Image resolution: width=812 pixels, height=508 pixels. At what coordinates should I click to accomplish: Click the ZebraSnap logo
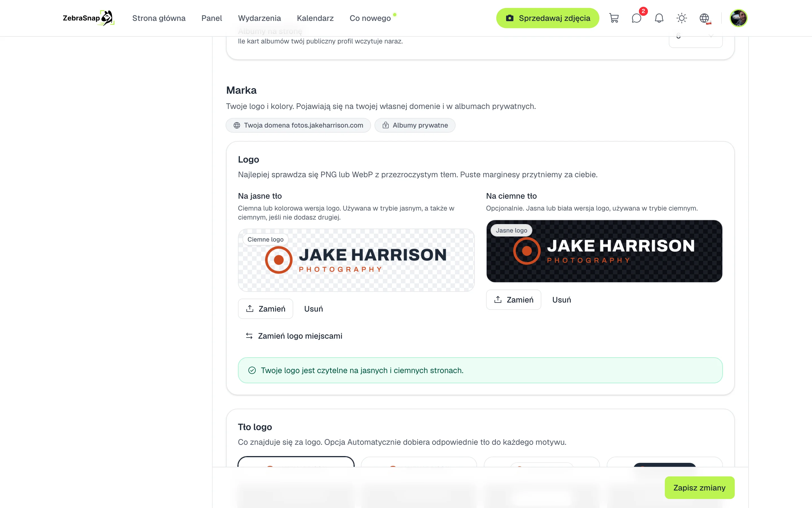89,18
